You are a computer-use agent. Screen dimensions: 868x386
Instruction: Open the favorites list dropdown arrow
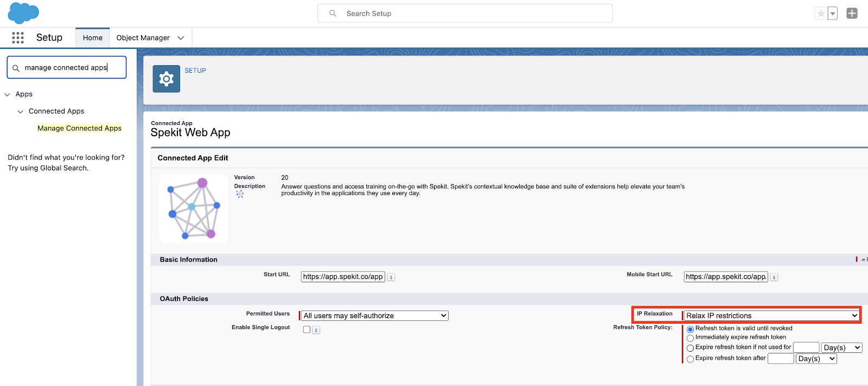pyautogui.click(x=833, y=14)
